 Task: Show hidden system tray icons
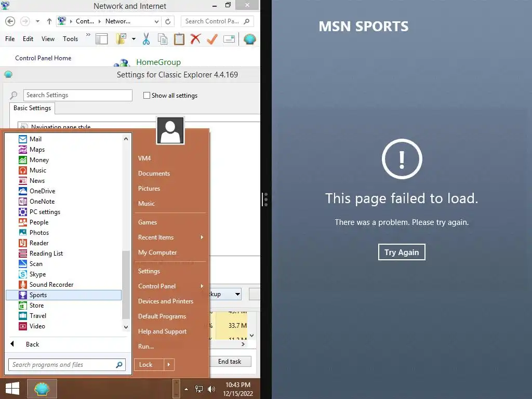[x=187, y=389]
